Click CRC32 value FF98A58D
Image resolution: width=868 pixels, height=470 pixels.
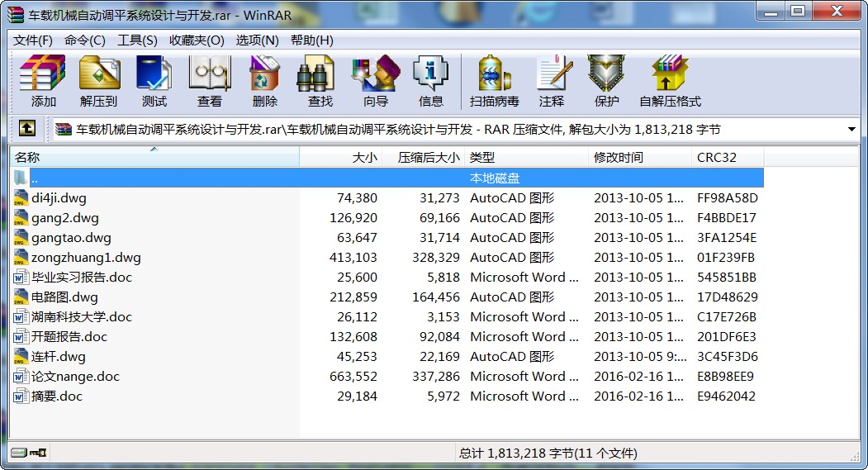(728, 197)
